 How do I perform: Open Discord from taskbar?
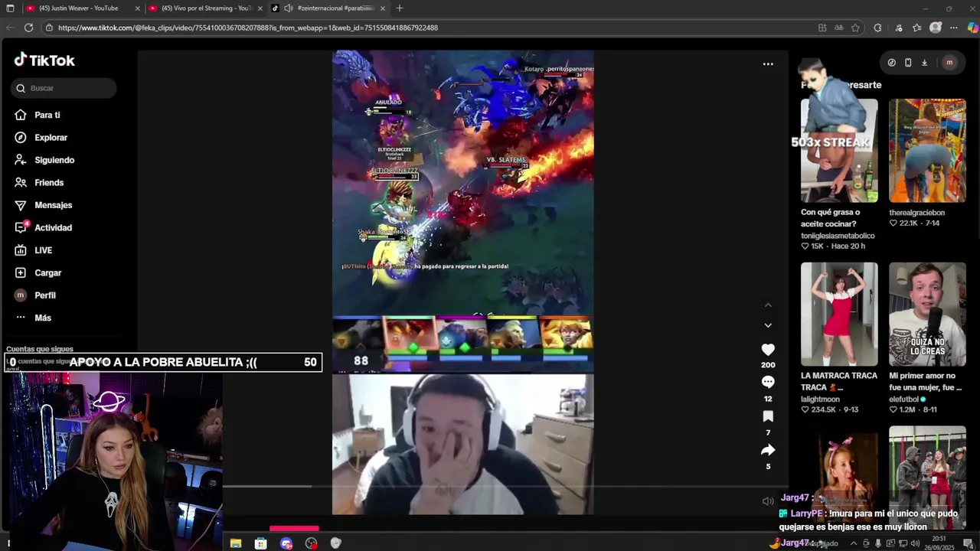click(x=286, y=543)
